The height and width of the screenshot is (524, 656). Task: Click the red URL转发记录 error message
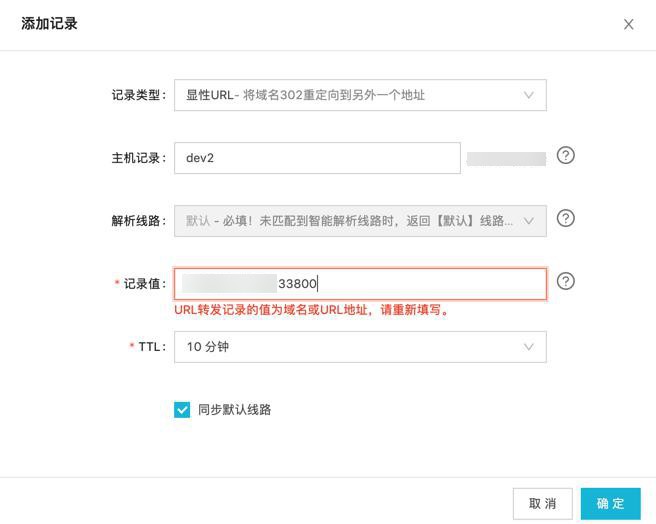[312, 310]
